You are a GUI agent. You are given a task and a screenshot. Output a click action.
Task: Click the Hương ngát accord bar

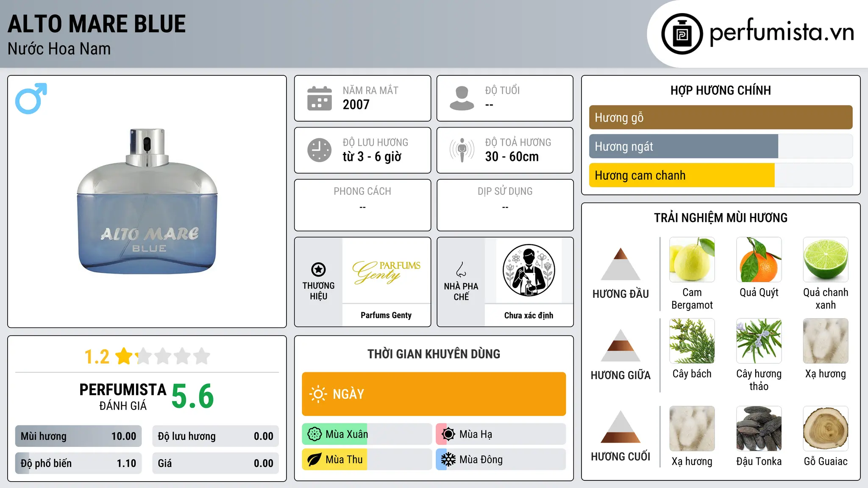coord(721,146)
